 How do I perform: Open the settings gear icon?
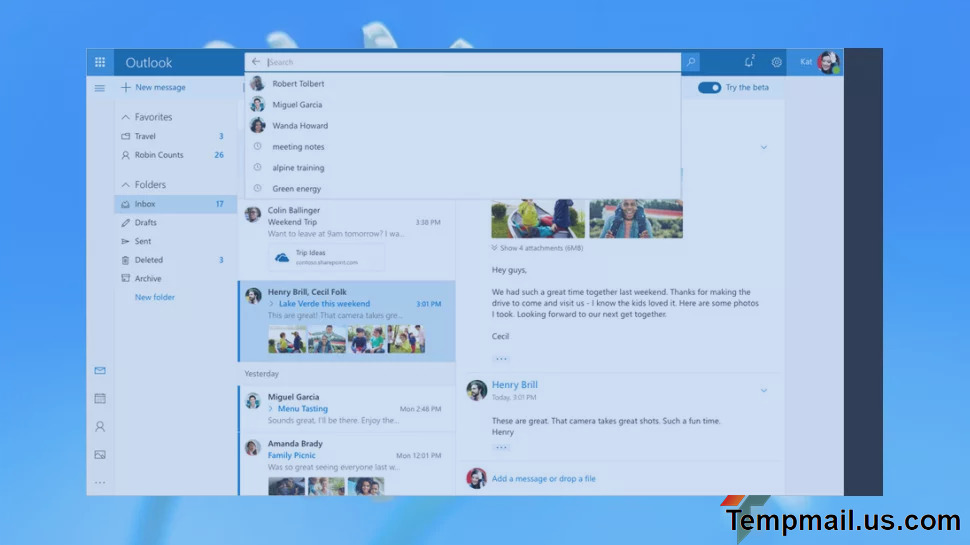[x=776, y=62]
